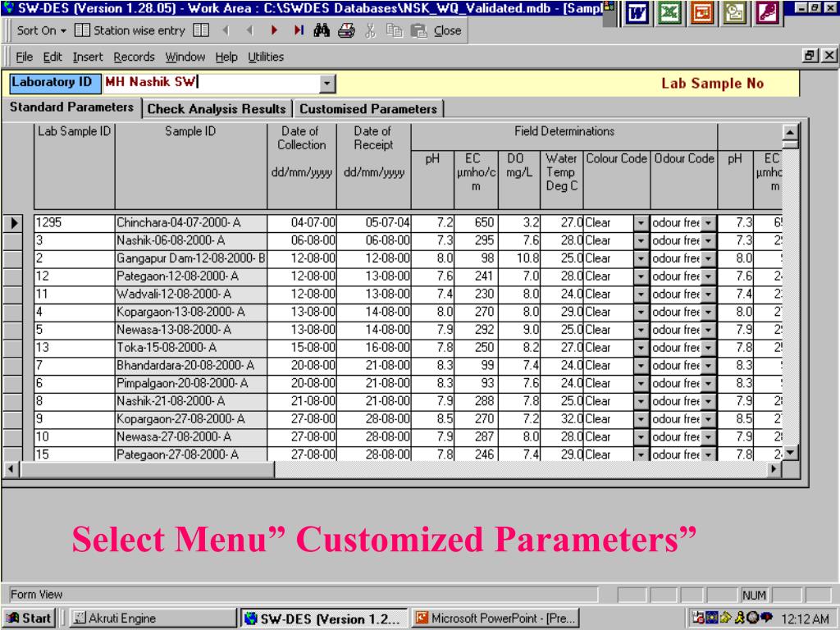Viewport: 840px width, 630px height.
Task: Click the Sample ID cell Pimpalgaon-20-08-2000- A
Action: [x=190, y=384]
